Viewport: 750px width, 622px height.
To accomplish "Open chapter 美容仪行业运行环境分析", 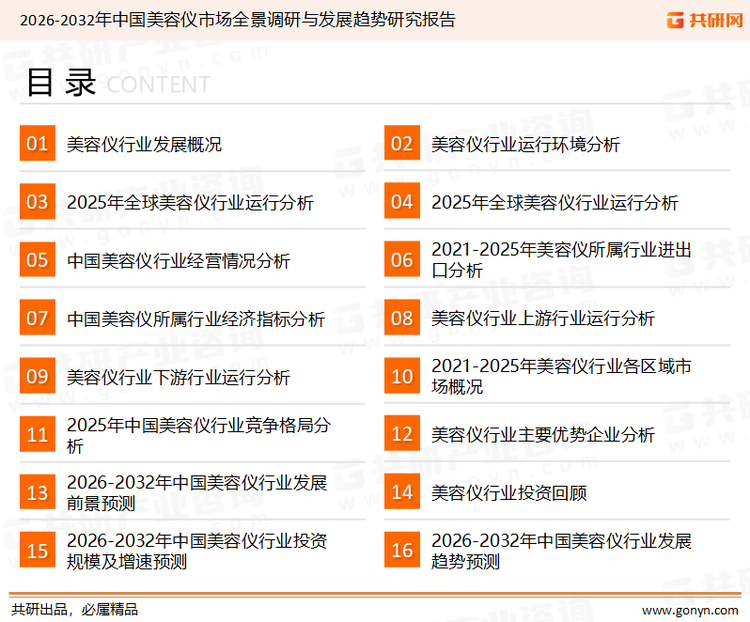I will (x=525, y=144).
